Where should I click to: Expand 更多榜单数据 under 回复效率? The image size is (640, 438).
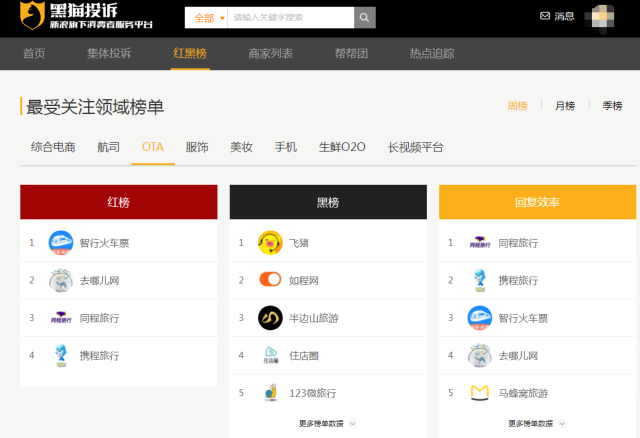point(537,423)
